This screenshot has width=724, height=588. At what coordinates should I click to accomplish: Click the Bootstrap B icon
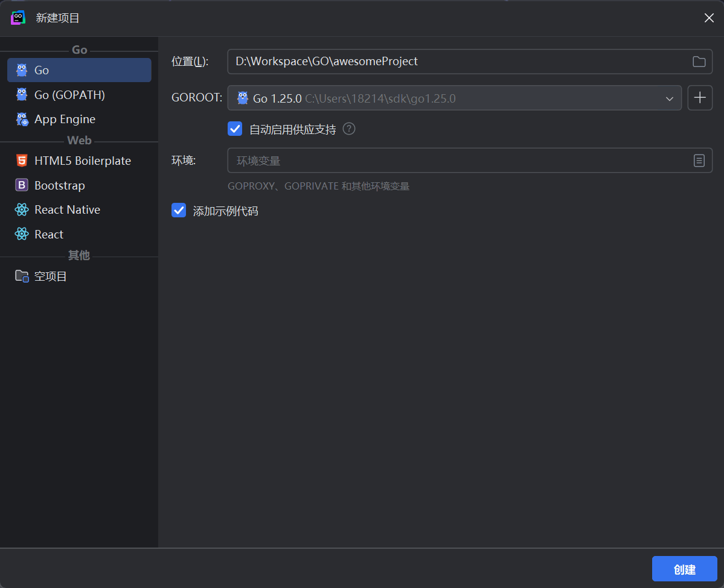pyautogui.click(x=22, y=185)
